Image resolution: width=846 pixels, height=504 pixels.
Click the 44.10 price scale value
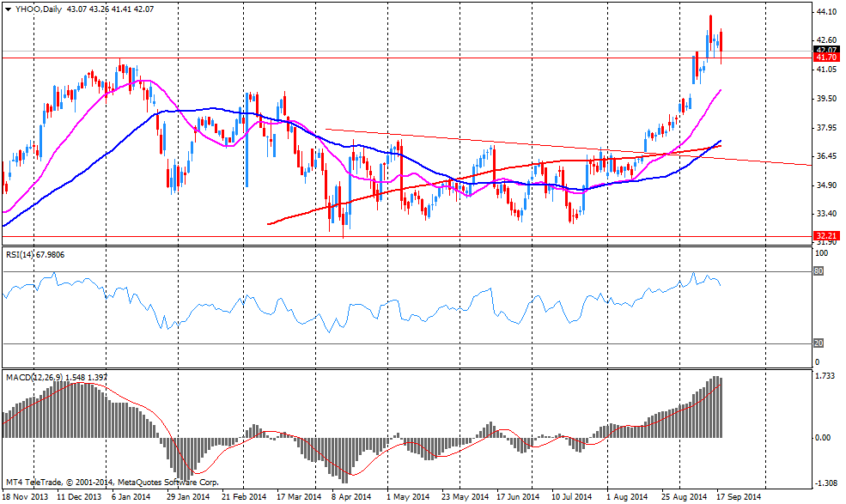[x=826, y=12]
